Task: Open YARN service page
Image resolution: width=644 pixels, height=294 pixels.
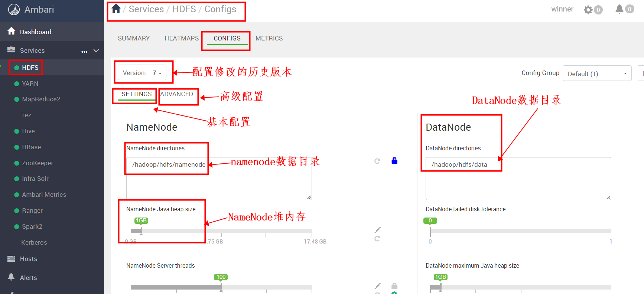Action: (x=30, y=84)
